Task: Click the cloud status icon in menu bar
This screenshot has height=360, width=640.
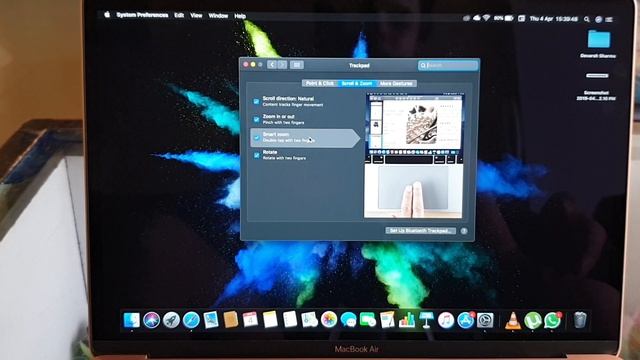Action: click(x=477, y=18)
